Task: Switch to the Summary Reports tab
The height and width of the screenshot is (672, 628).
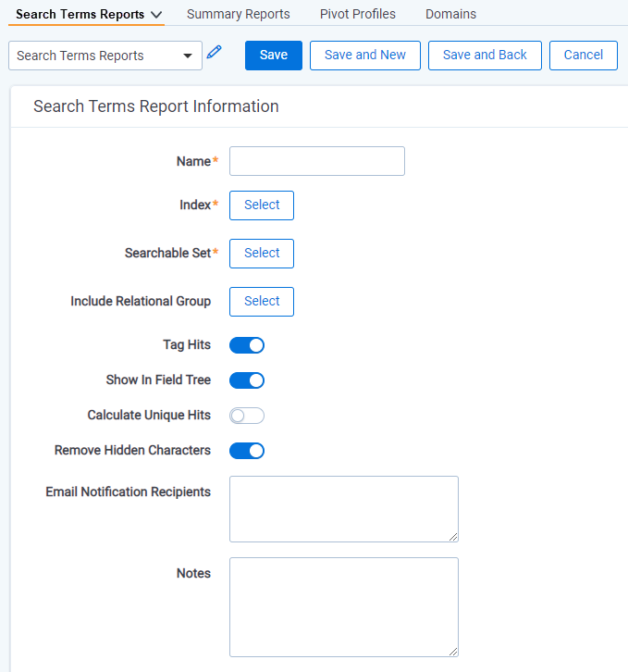Action: (239, 14)
